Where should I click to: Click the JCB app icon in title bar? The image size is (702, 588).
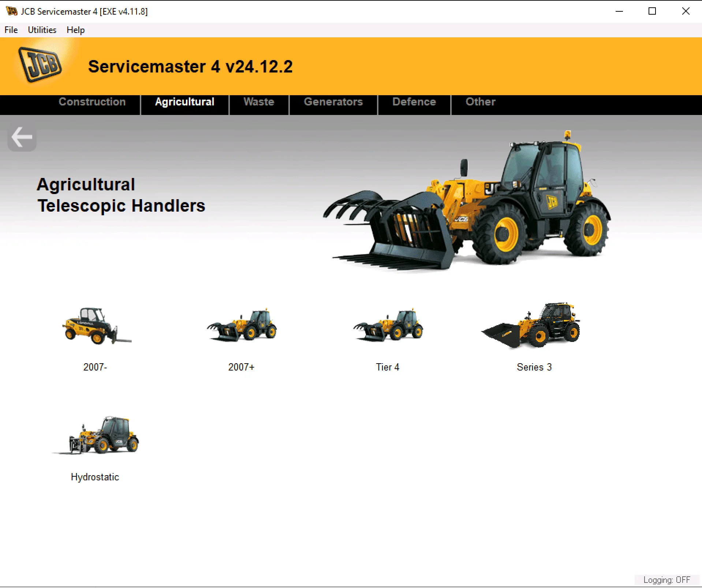(12, 11)
